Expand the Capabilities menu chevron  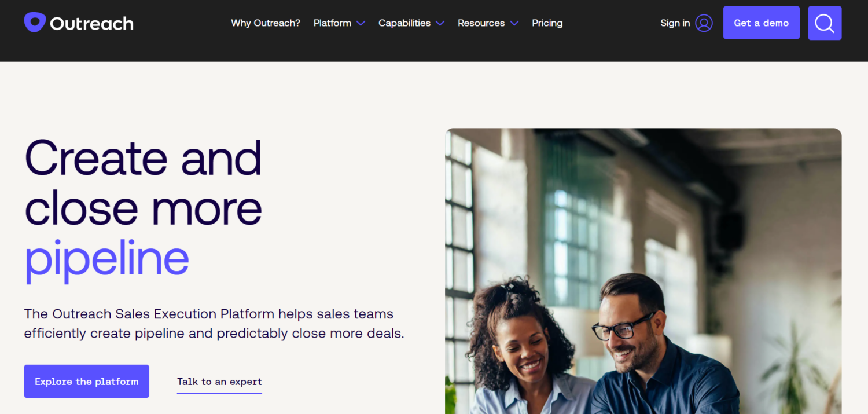coord(440,23)
